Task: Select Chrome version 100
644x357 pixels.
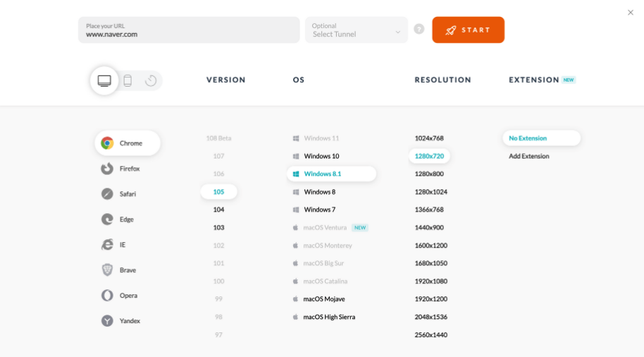Action: 218,282
